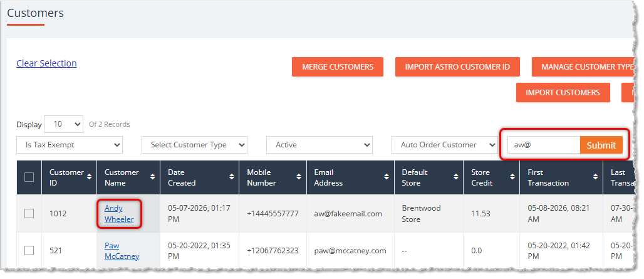This screenshot has height=279, width=644.
Task: Sort by the Date Created column arrows
Action: click(x=232, y=177)
